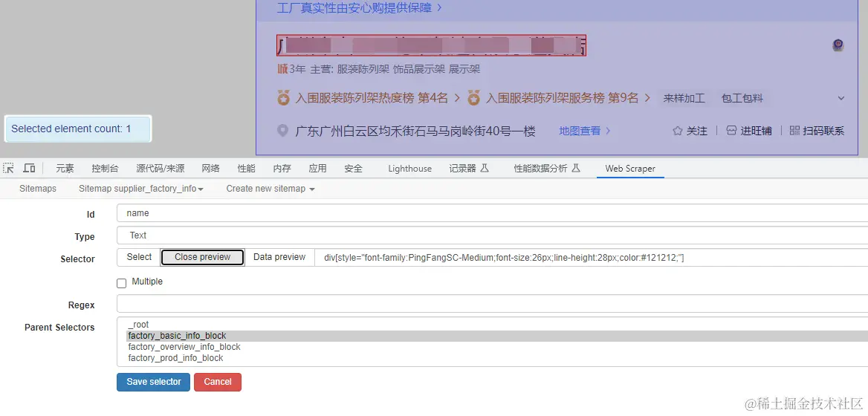The height and width of the screenshot is (416, 868).
Task: Click the red-outlined blurred company name
Action: (x=432, y=45)
